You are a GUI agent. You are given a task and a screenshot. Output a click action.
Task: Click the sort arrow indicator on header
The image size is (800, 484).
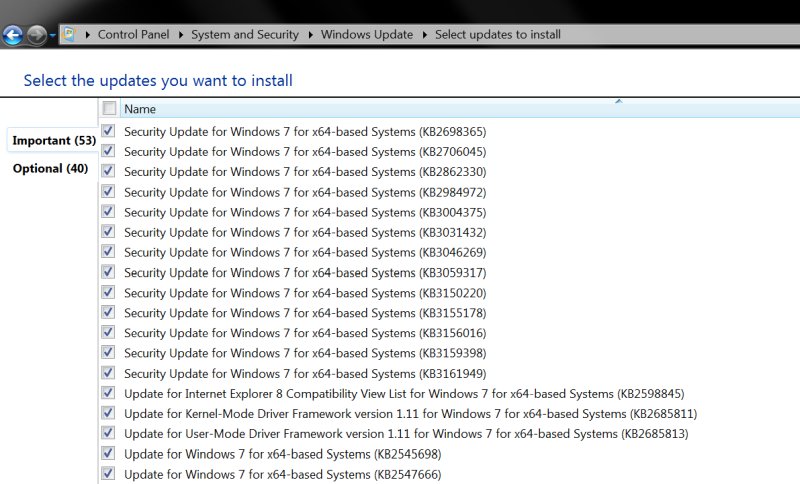619,101
